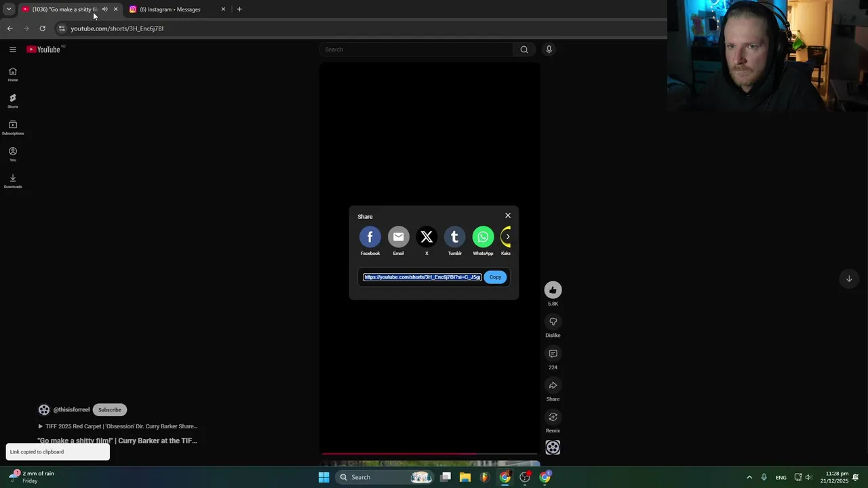The width and height of the screenshot is (868, 488).
Task: Click the "Go make a shitty film!" title
Action: point(117,441)
